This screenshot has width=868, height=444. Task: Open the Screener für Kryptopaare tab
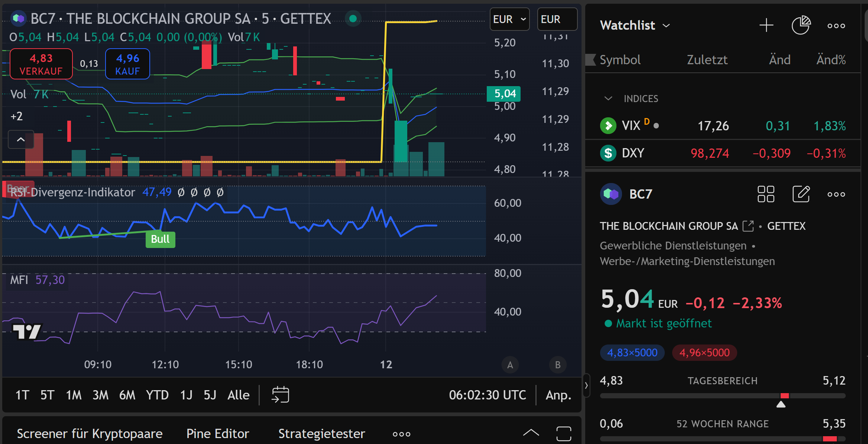tap(90, 434)
